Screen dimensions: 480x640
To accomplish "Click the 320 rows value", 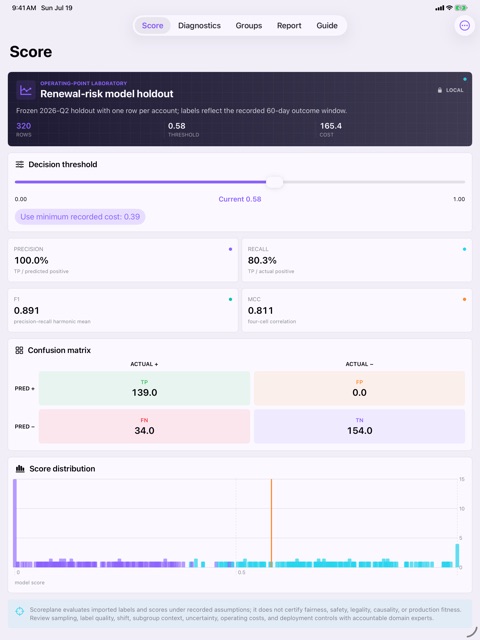I will tap(24, 126).
